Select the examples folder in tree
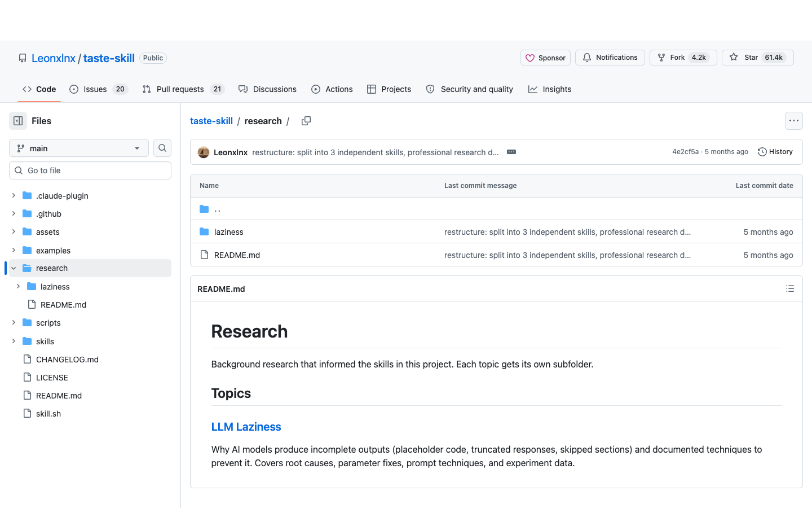Screen dimensions: 812x508 point(53,250)
